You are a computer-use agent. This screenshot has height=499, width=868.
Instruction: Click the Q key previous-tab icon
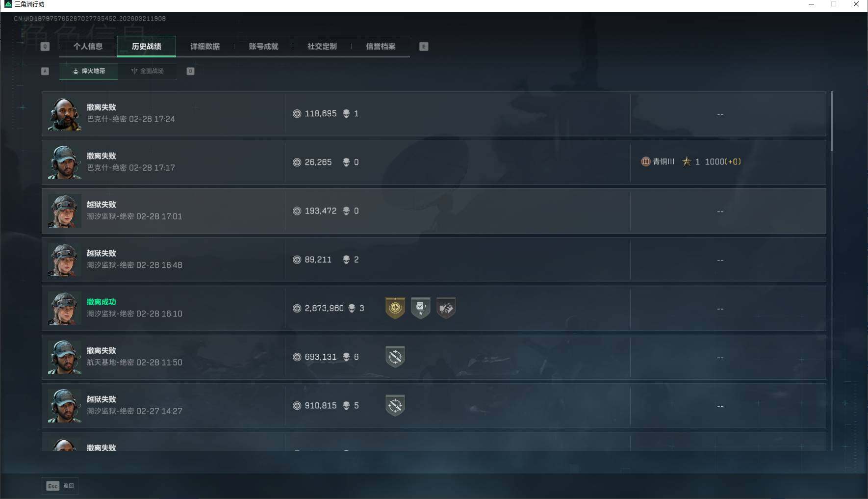tap(45, 47)
